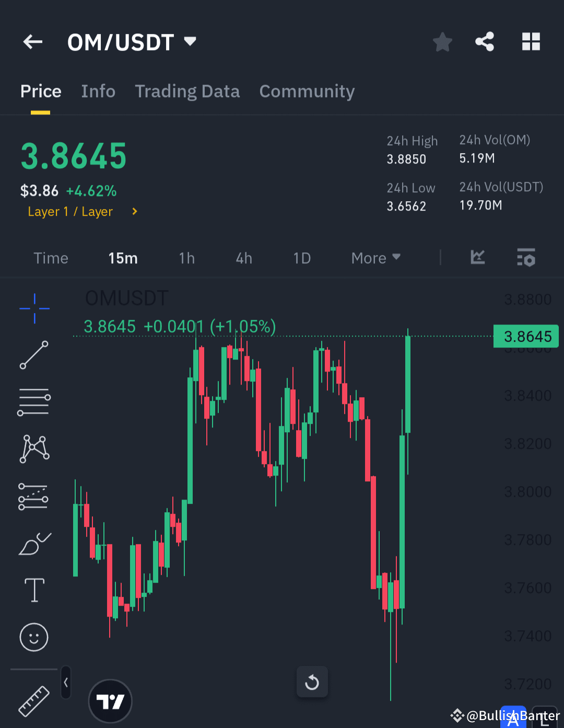Toggle the line chart style
The height and width of the screenshot is (728, 564).
point(478,258)
